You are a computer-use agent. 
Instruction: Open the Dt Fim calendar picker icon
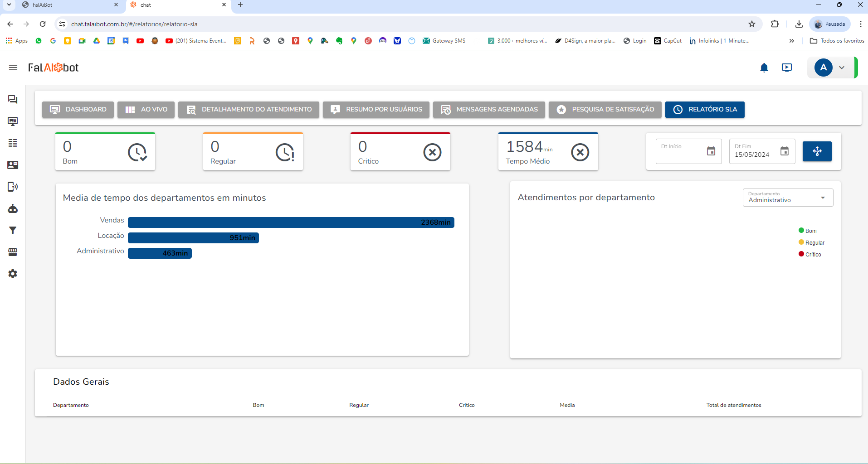785,151
